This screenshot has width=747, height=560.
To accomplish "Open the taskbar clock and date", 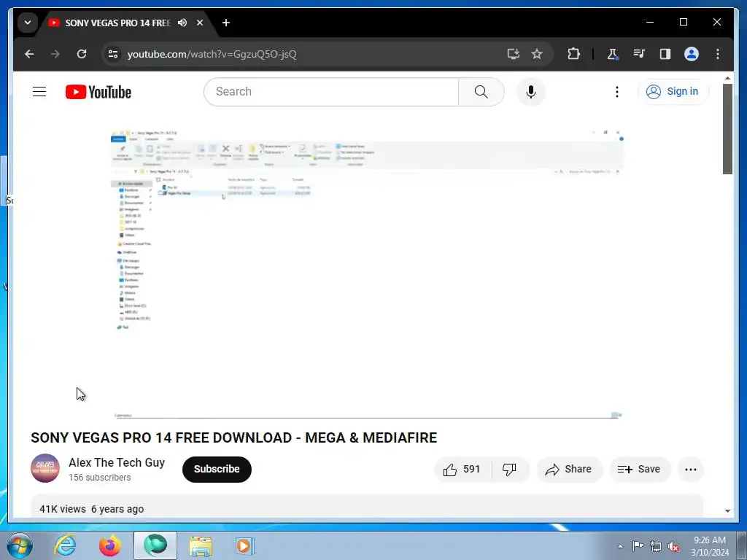I will (x=710, y=546).
